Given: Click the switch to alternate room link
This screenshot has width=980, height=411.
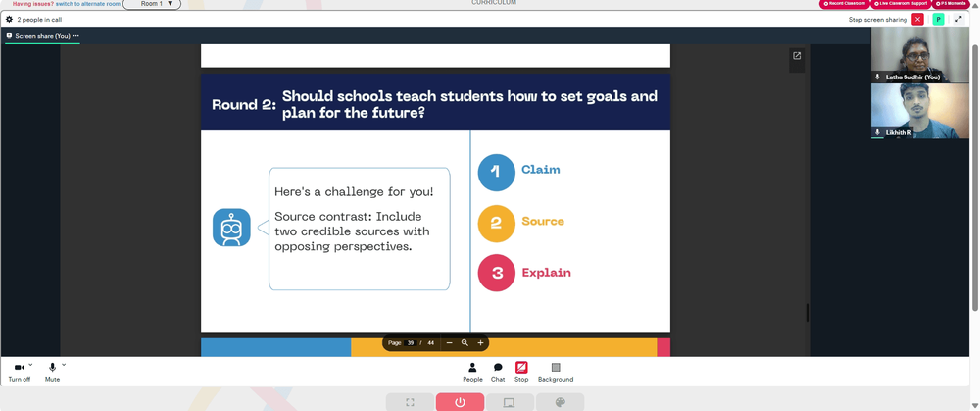Looking at the screenshot, I should (x=87, y=4).
